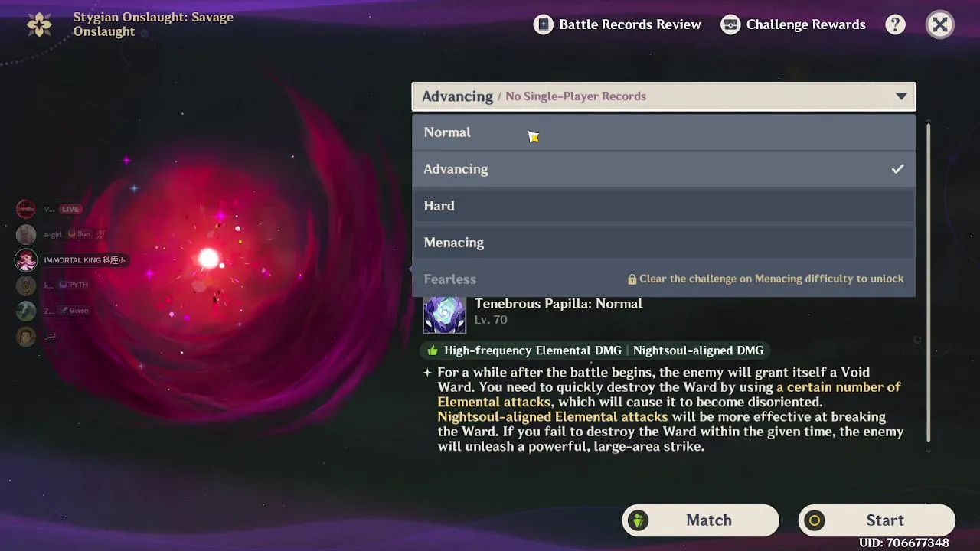Click the LIVE badge player avatar
The height and width of the screenshot is (551, 980).
pyautogui.click(x=26, y=209)
